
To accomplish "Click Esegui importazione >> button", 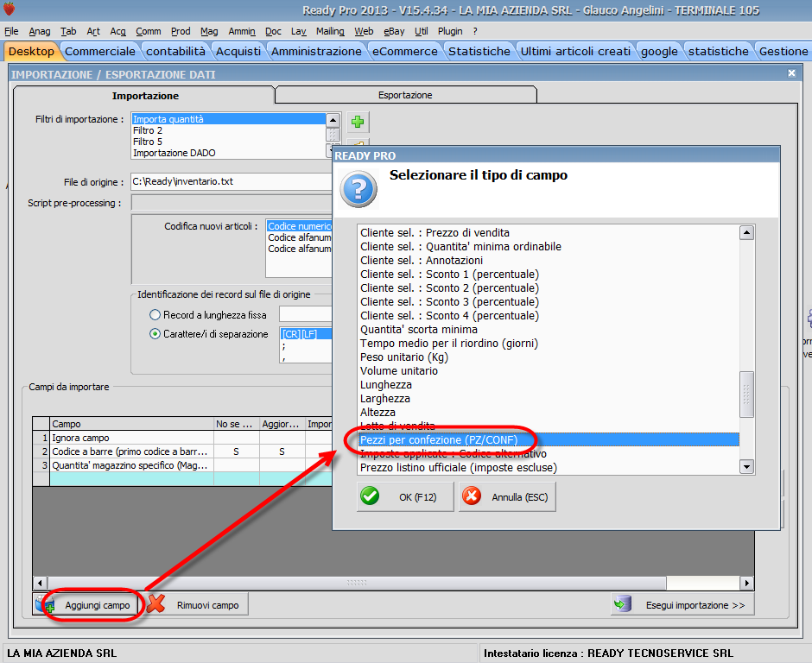I will (x=682, y=604).
